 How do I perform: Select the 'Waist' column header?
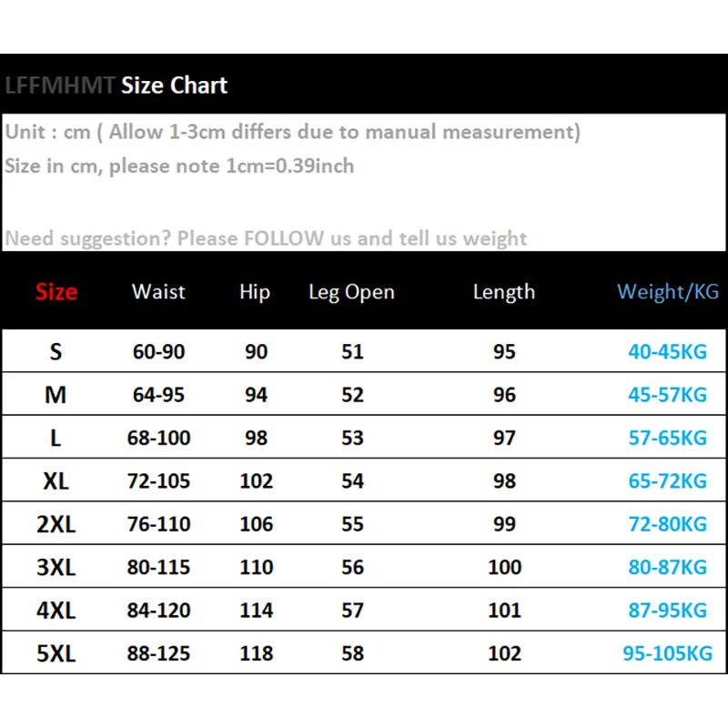tap(158, 292)
